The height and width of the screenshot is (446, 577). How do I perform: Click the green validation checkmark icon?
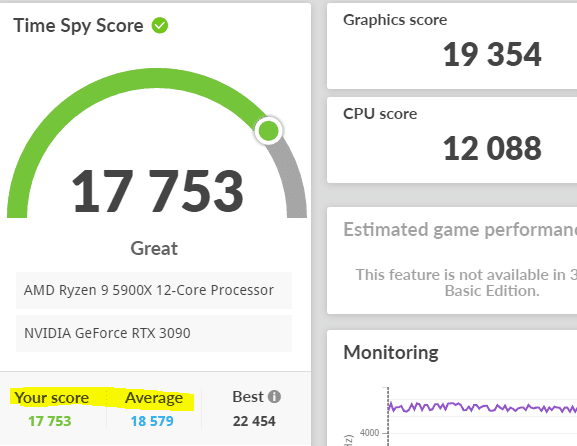[160, 26]
